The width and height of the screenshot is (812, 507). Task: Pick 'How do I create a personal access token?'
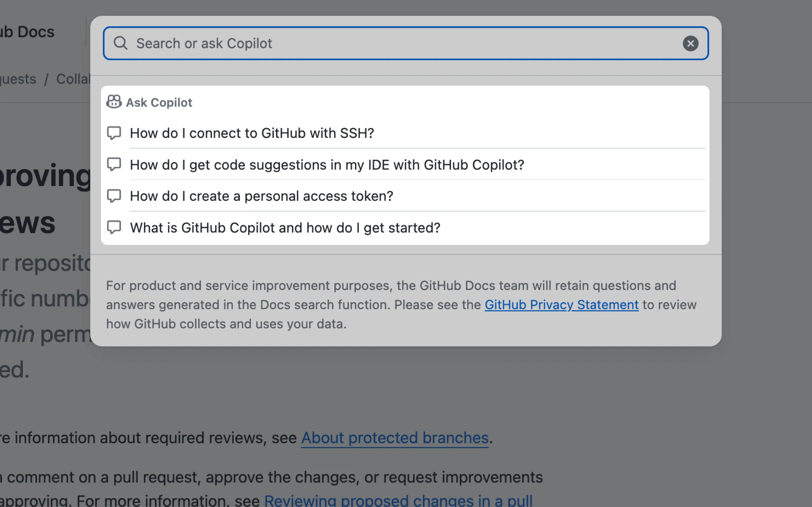click(261, 196)
